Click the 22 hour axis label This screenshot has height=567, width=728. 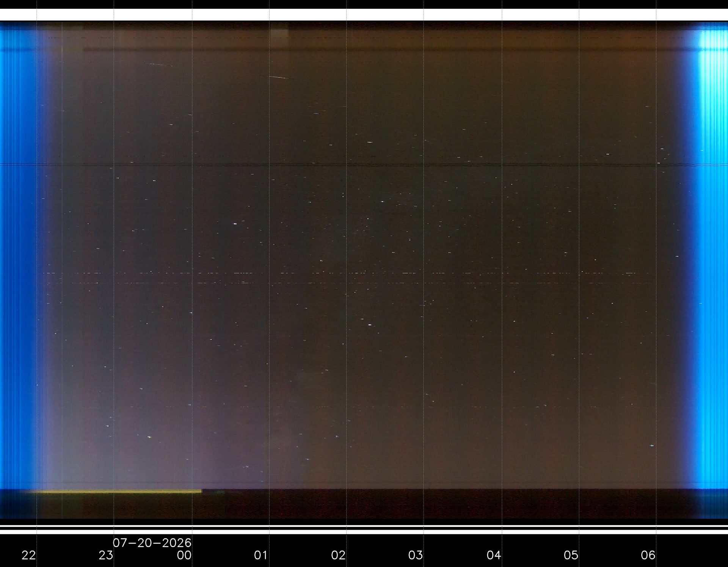pyautogui.click(x=29, y=555)
